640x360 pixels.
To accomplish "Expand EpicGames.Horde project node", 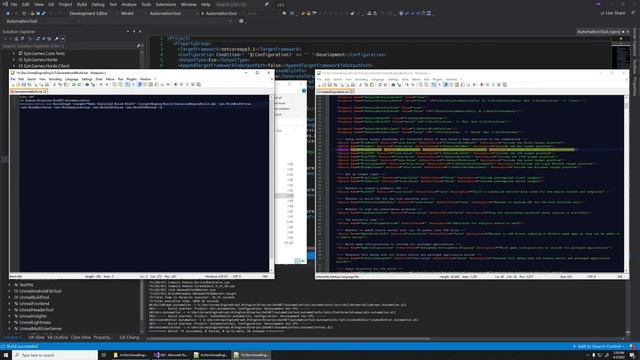I will coord(13,60).
